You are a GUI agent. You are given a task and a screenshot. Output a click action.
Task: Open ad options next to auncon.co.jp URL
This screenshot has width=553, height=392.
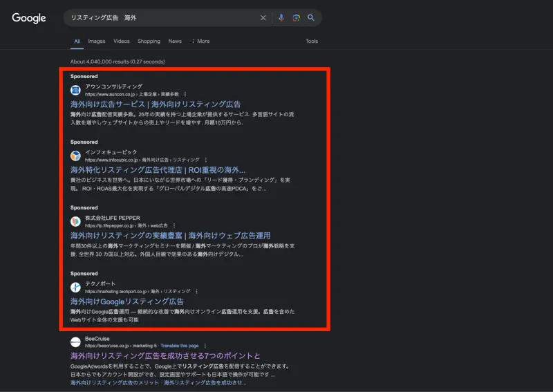[x=185, y=94]
